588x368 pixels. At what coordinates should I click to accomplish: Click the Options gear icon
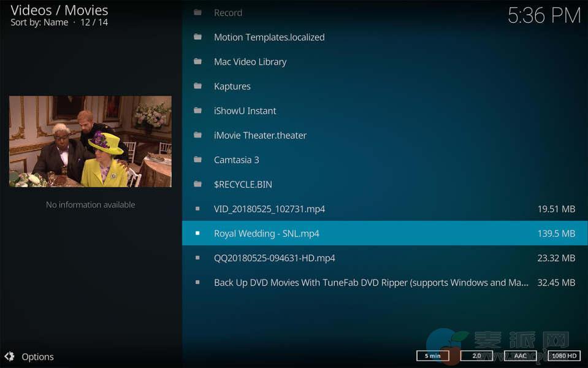tap(9, 356)
